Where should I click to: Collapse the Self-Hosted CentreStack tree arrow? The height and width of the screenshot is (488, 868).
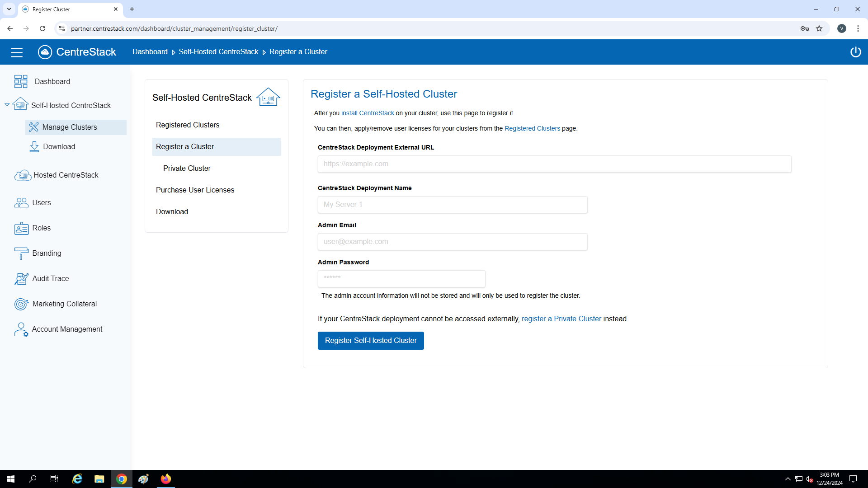pyautogui.click(x=7, y=105)
